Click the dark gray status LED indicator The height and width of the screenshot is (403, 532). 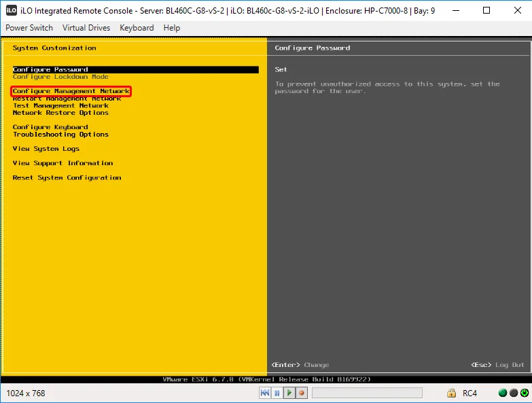point(514,393)
